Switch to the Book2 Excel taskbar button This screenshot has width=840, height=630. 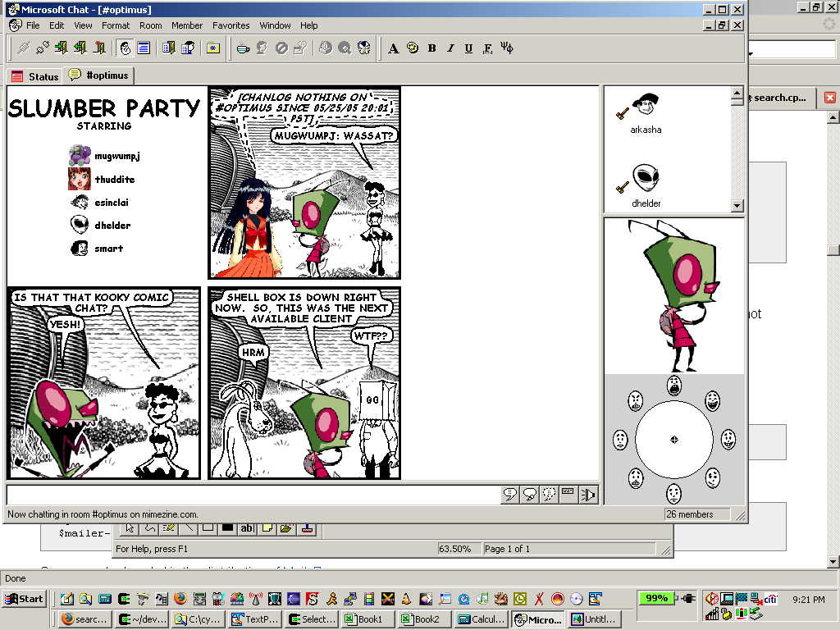coord(425,619)
